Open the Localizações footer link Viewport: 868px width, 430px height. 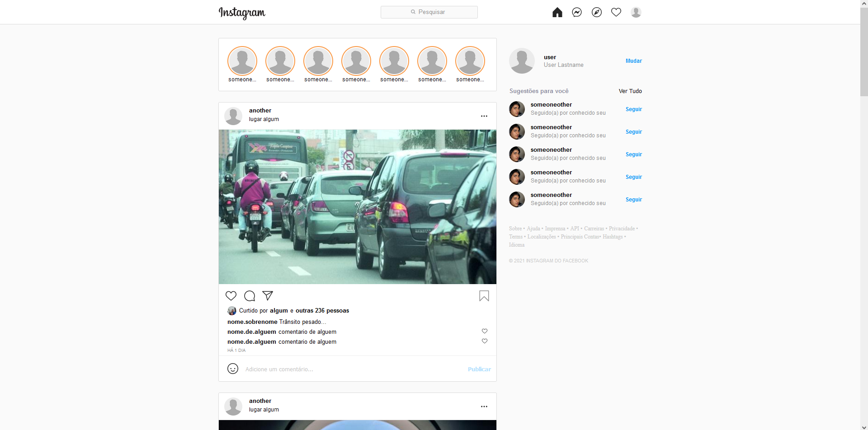click(542, 237)
